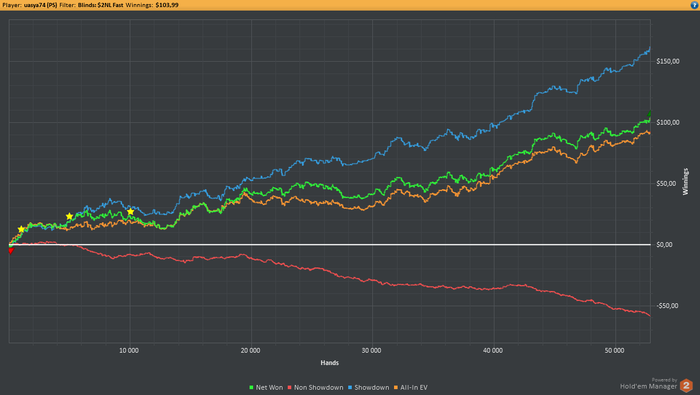This screenshot has height=395, width=700.
Task: Click the help icon in top-right corner
Action: coord(694,5)
